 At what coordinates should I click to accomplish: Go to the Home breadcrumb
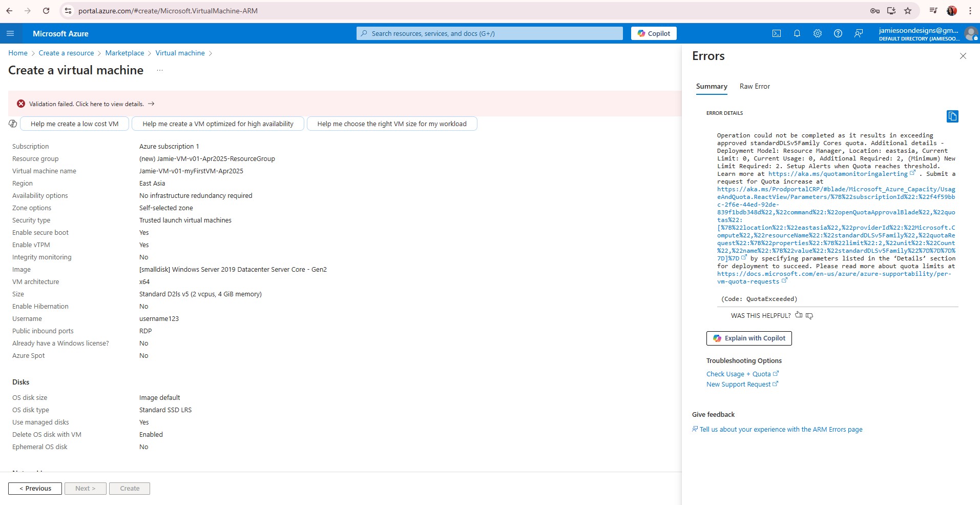coord(18,53)
